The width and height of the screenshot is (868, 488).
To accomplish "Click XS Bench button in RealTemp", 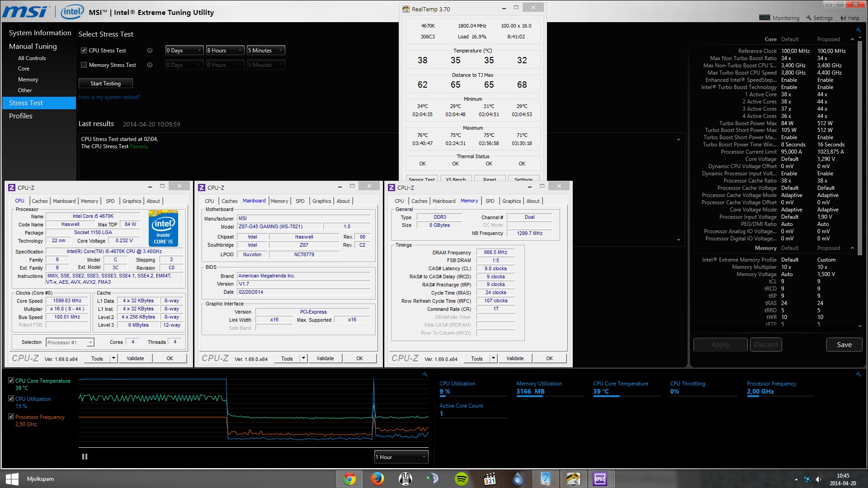I will pyautogui.click(x=456, y=179).
